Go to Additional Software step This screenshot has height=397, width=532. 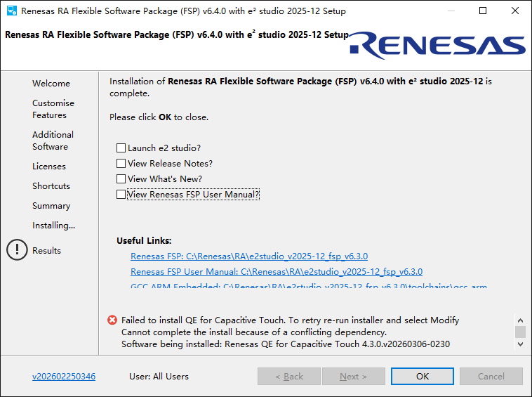(53, 141)
